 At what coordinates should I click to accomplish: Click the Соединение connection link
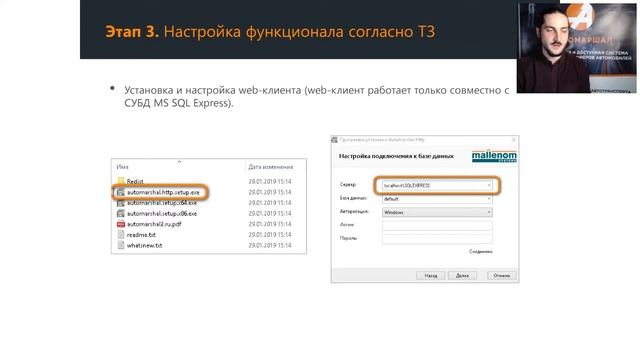tap(481, 251)
